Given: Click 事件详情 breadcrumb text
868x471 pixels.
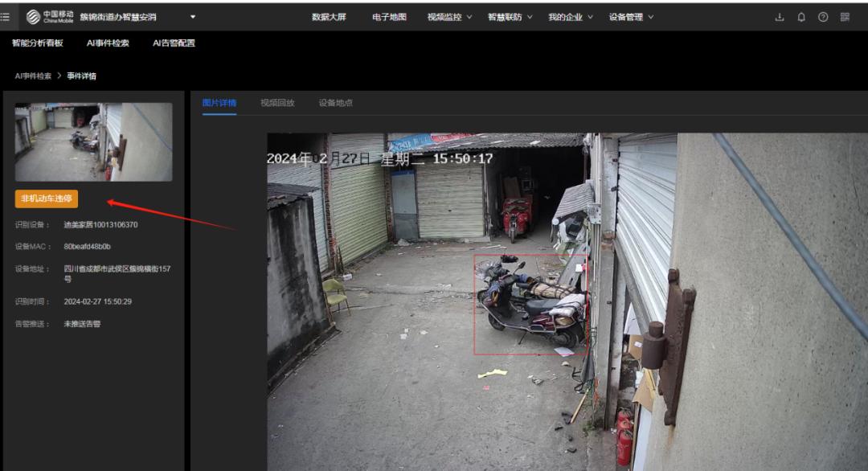Looking at the screenshot, I should click(x=81, y=76).
